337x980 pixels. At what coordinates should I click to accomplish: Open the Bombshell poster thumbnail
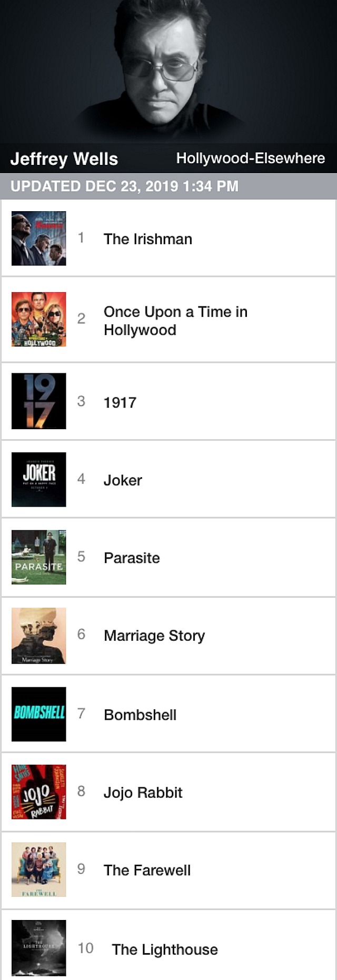(x=39, y=714)
